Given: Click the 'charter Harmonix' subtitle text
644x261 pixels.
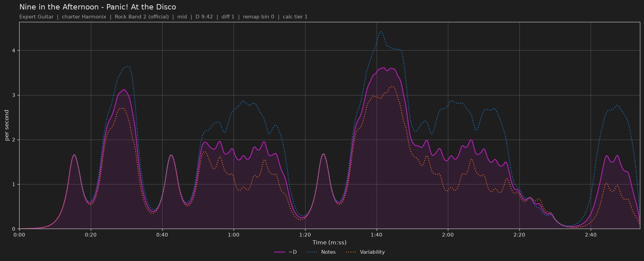Looking at the screenshot, I should [x=84, y=17].
